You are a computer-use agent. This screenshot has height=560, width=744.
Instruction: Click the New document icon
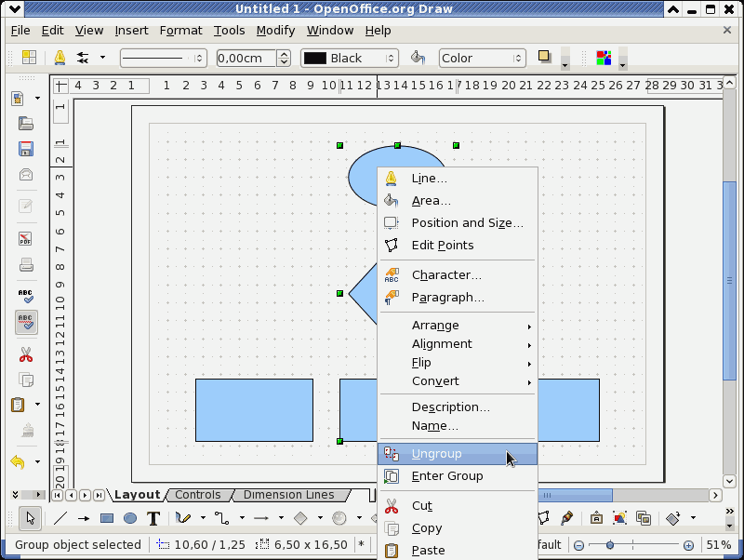18,99
